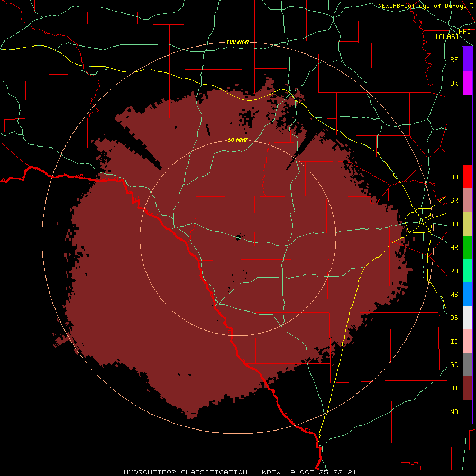The image size is (476, 476).
Task: Click the UK legend label
Action: click(454, 83)
